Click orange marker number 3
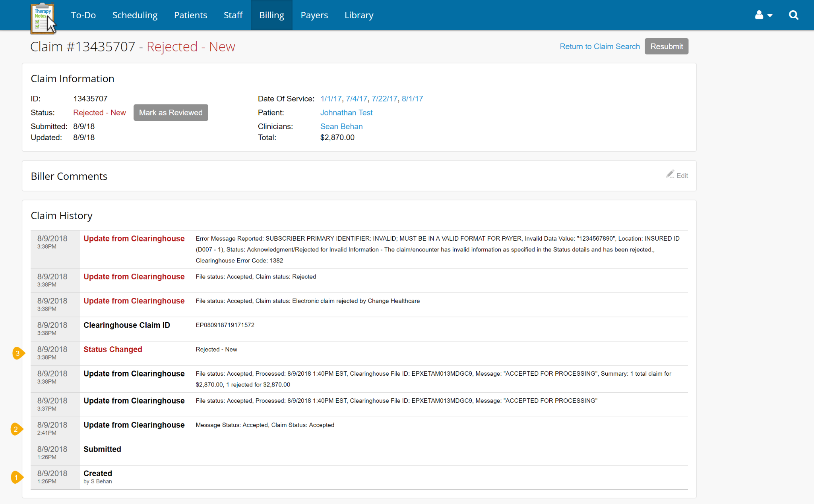This screenshot has height=504, width=814. pyautogui.click(x=18, y=353)
